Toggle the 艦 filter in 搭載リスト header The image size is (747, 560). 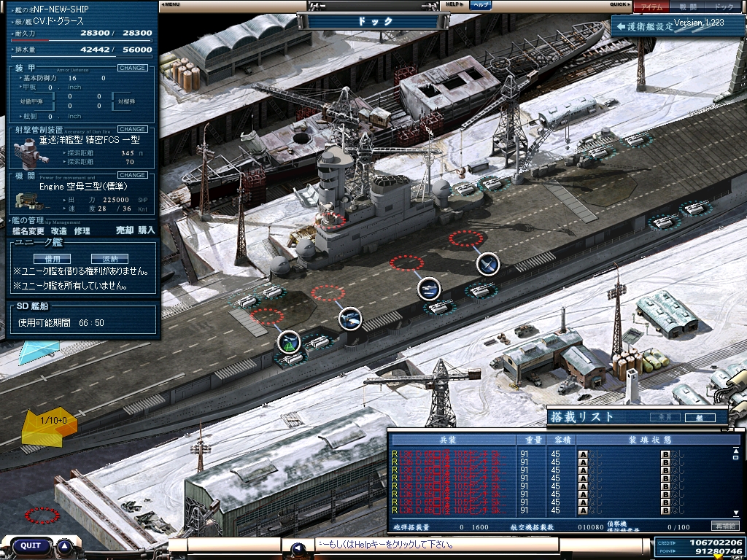point(701,418)
